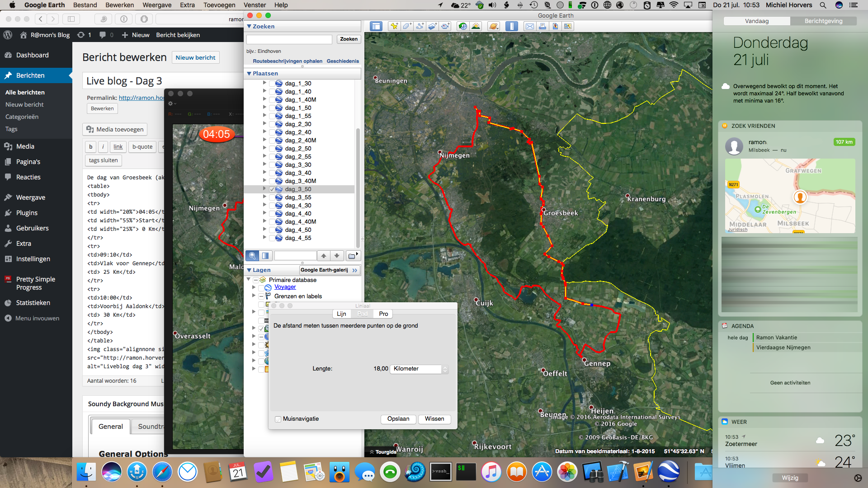The width and height of the screenshot is (868, 488).
Task: Enable the Muisnavigatie checkbox
Action: 278,419
